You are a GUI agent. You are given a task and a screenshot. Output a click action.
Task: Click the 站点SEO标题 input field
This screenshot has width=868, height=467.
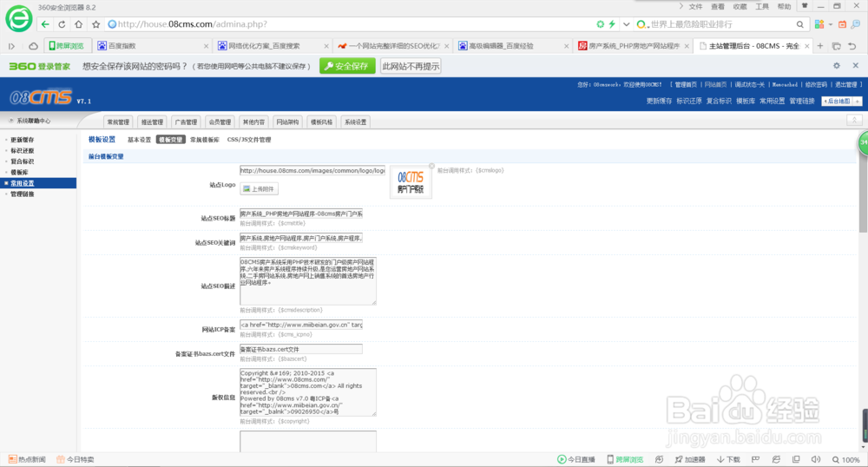301,214
